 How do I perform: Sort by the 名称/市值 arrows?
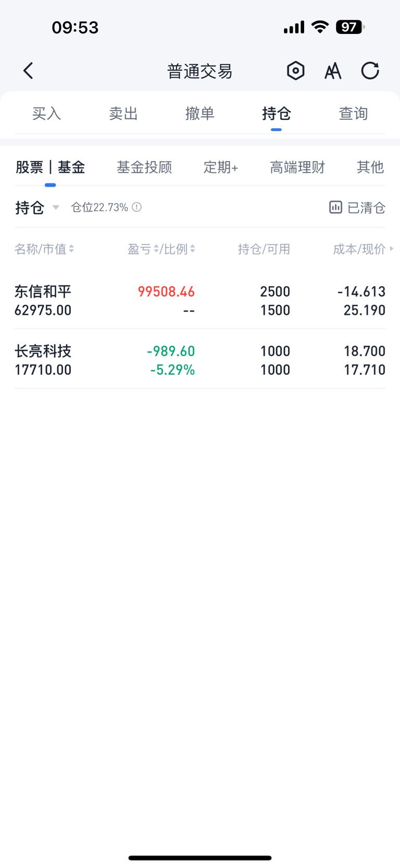click(x=71, y=249)
